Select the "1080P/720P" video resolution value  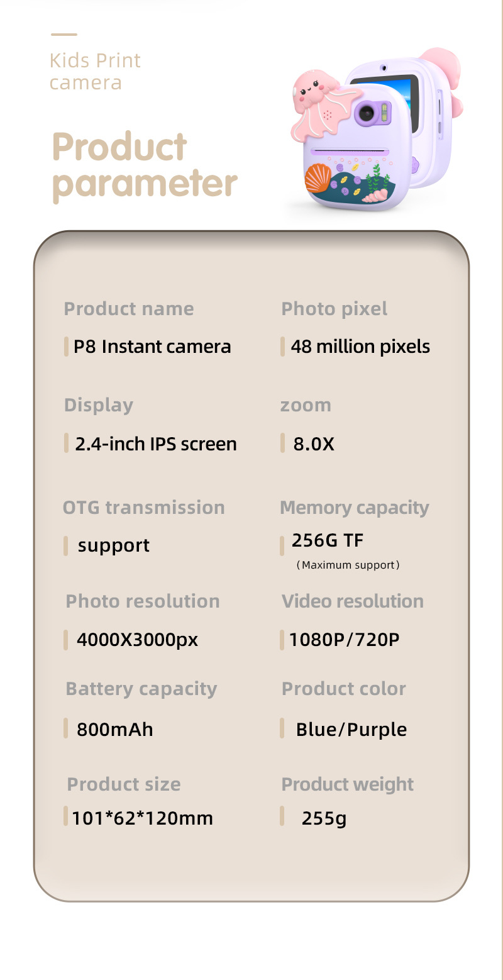(344, 640)
